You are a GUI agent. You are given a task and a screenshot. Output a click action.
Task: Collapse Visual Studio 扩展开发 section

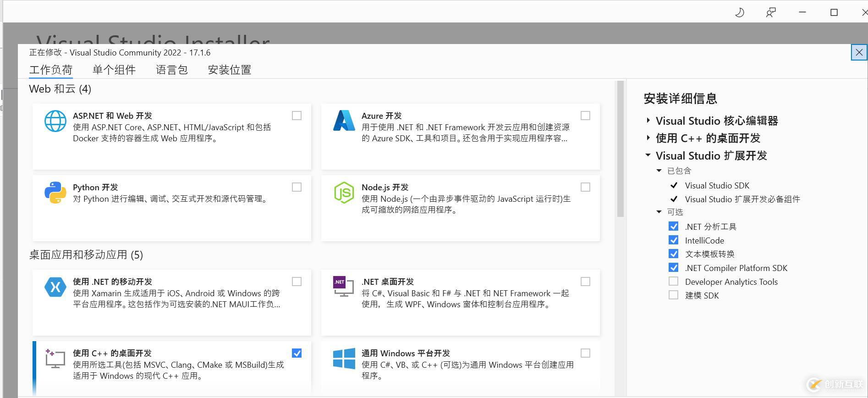point(648,155)
